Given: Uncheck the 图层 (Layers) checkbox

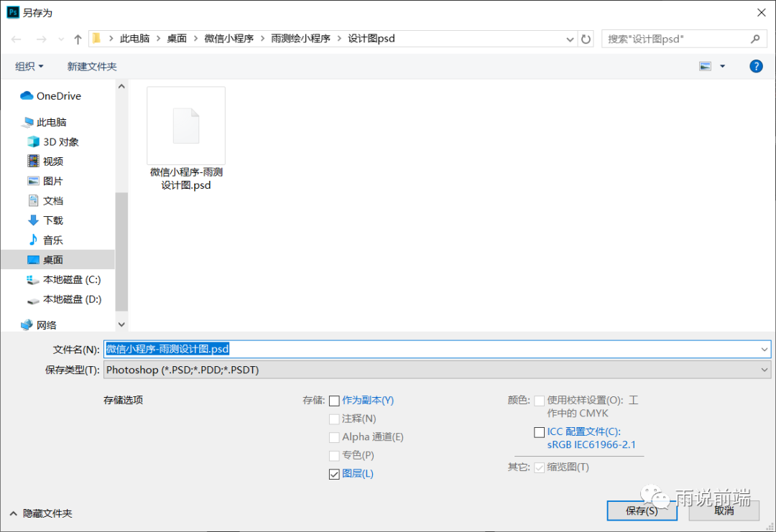Looking at the screenshot, I should [334, 473].
